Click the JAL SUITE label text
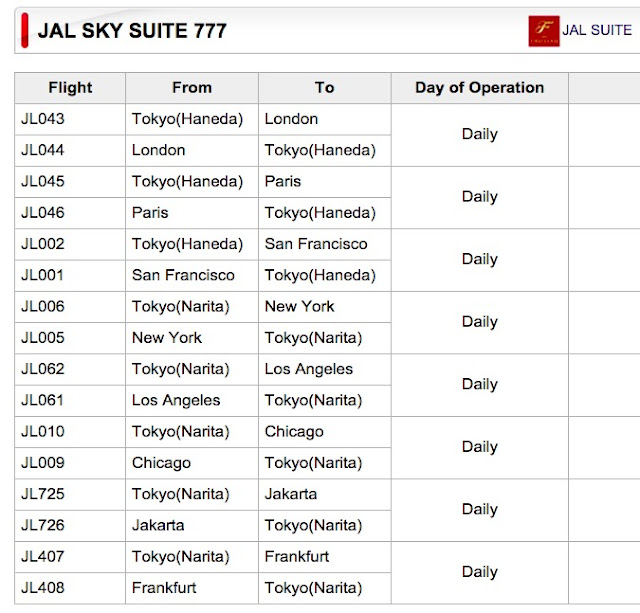Viewport: 640px width, 613px height. tap(597, 30)
